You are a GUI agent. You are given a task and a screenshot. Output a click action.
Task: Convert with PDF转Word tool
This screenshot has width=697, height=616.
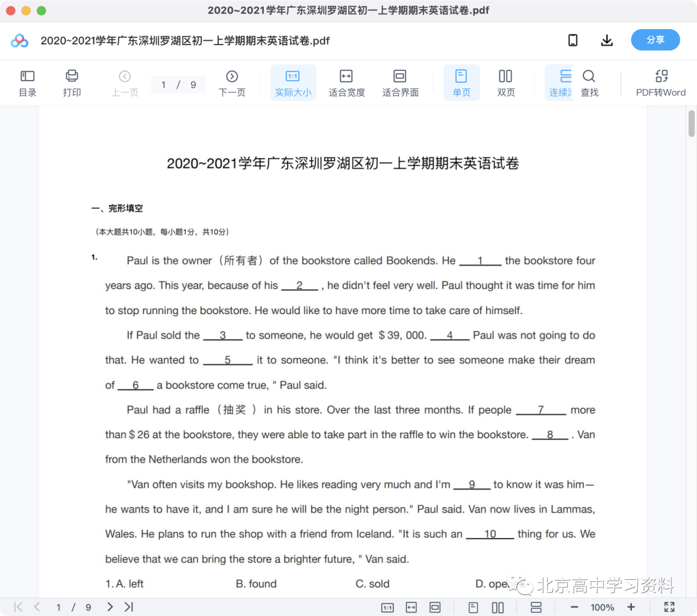click(x=661, y=83)
